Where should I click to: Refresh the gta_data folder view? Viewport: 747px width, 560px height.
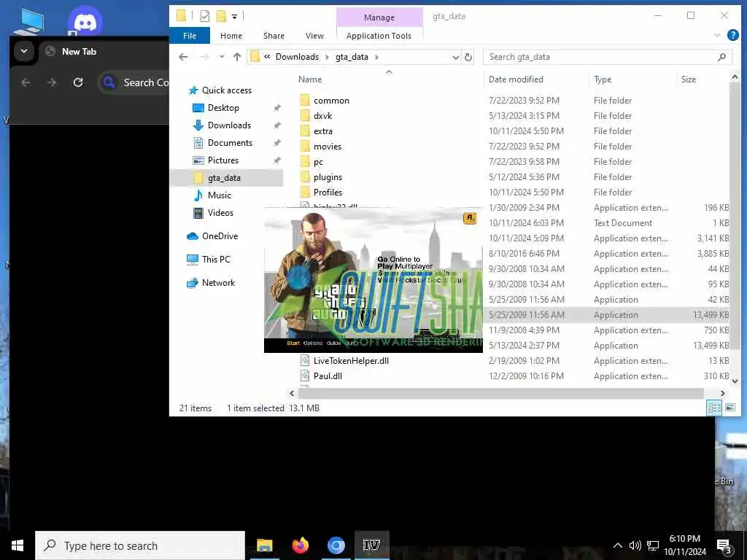click(x=468, y=57)
